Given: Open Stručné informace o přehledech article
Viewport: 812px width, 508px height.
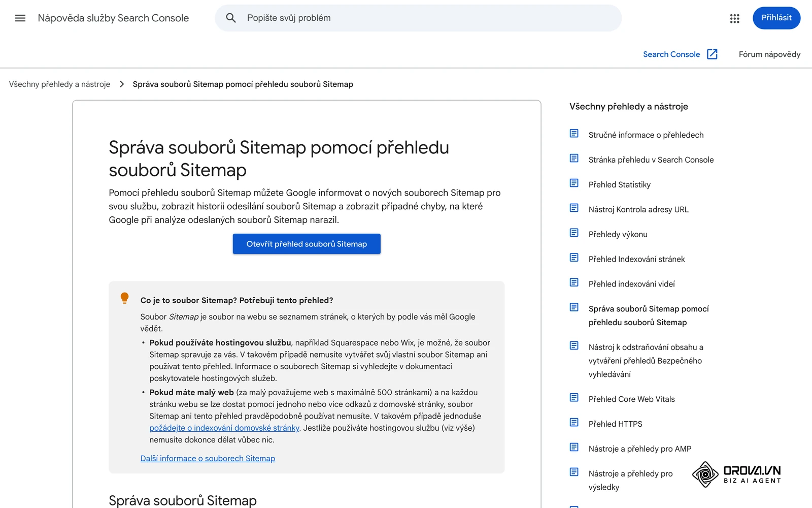Looking at the screenshot, I should (x=646, y=135).
